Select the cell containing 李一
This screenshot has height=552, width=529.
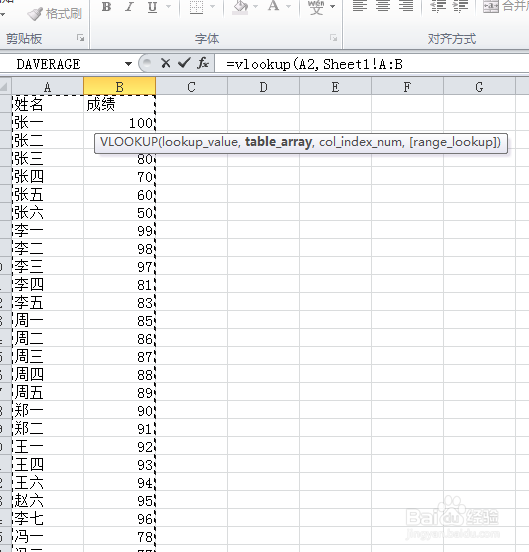48,230
